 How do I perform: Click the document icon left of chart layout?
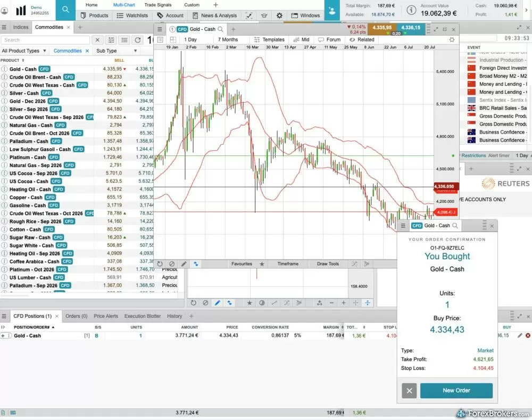click(x=160, y=40)
